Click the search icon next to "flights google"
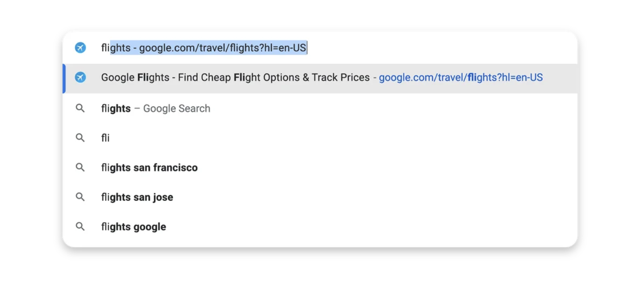644x296 pixels. (x=80, y=226)
